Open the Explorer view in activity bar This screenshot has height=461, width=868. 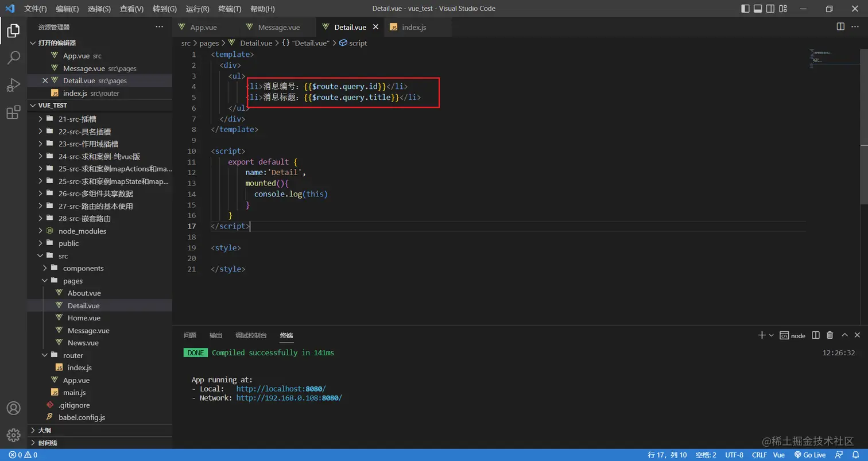point(13,30)
